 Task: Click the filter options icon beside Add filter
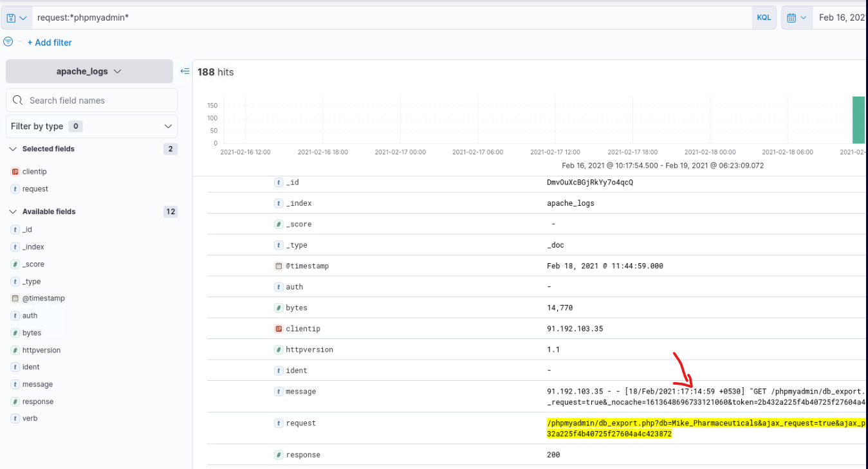8,42
